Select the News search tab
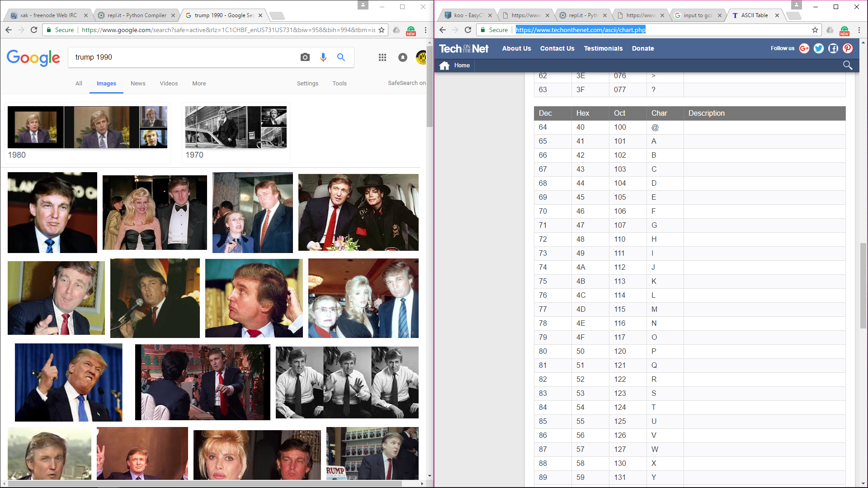 point(138,84)
